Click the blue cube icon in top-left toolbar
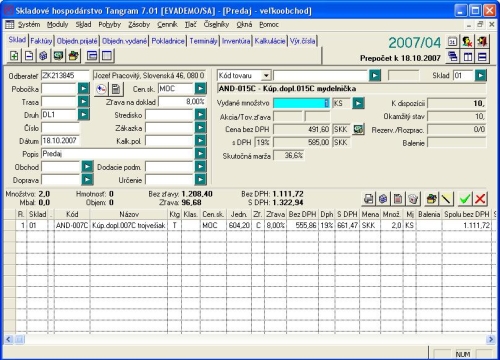Screen dimensions: 500x360 point(43,56)
